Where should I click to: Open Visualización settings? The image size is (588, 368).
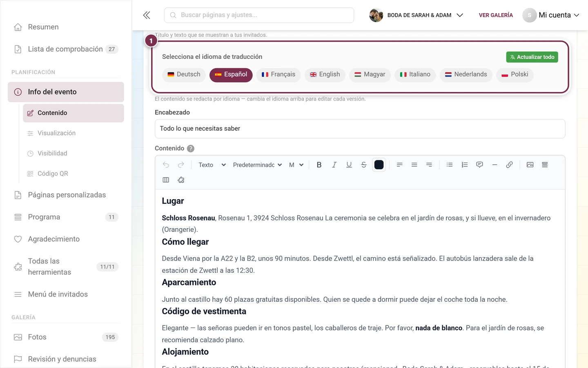pos(73,133)
